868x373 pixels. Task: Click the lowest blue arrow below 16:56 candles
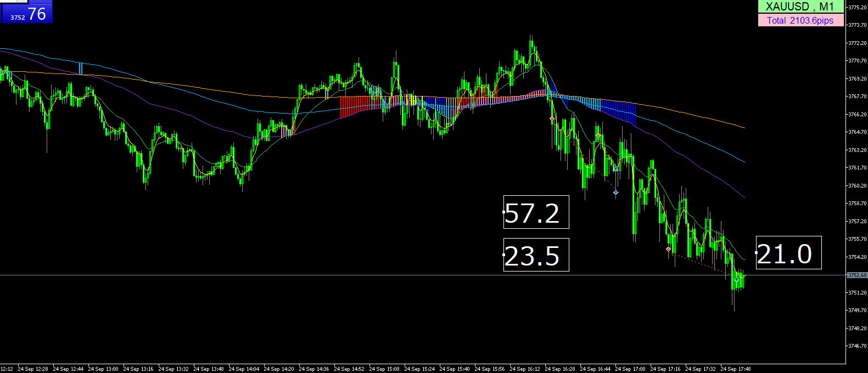[615, 193]
